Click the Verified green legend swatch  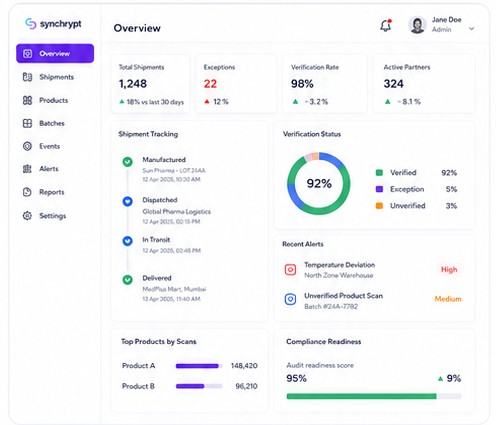tap(379, 173)
